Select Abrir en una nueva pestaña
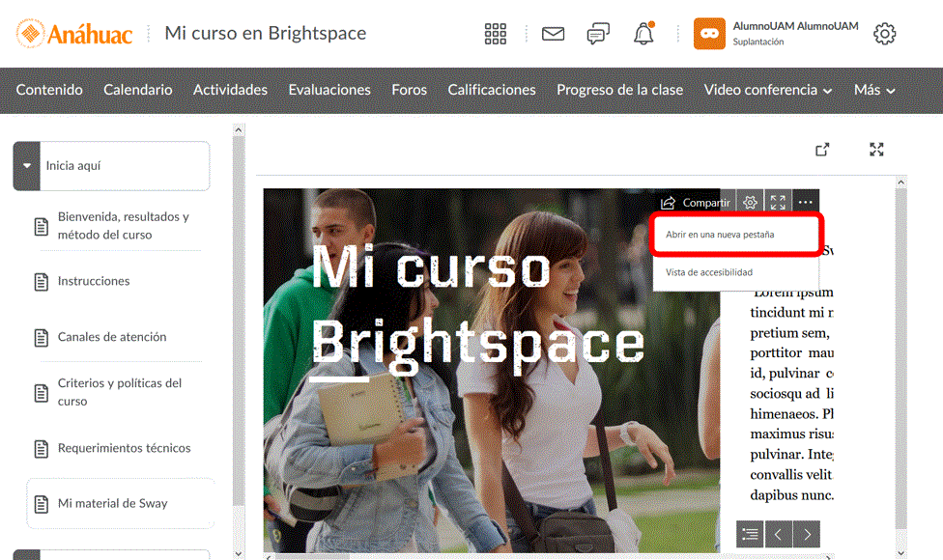The height and width of the screenshot is (560, 943). tap(720, 235)
